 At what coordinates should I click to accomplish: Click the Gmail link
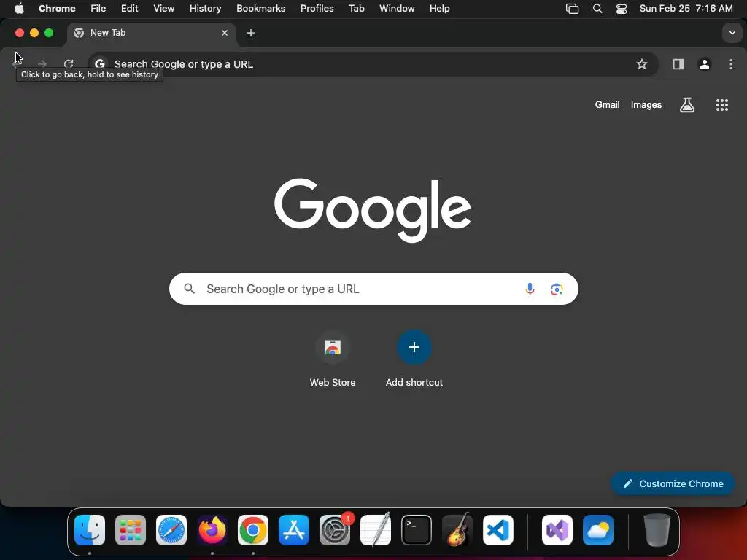pos(607,105)
